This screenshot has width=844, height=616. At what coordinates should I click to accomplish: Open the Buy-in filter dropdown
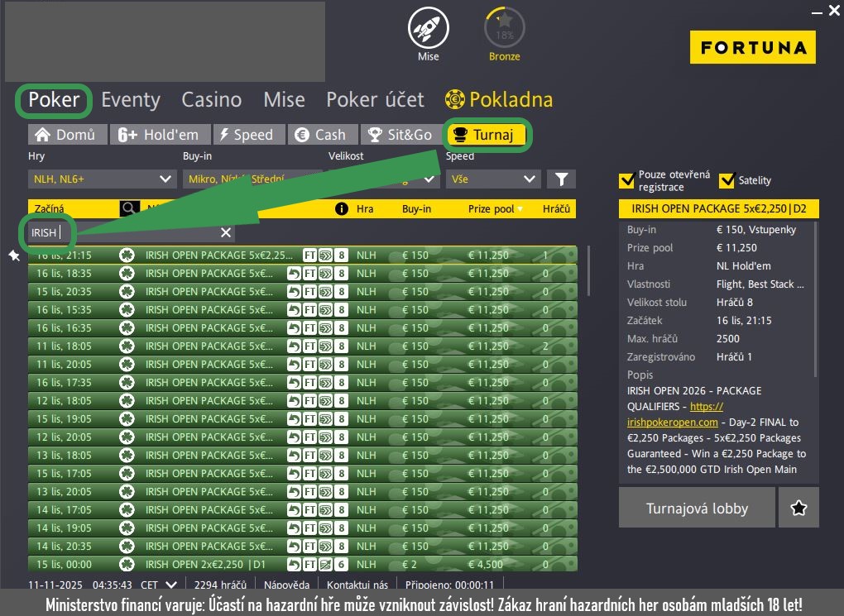[251, 179]
